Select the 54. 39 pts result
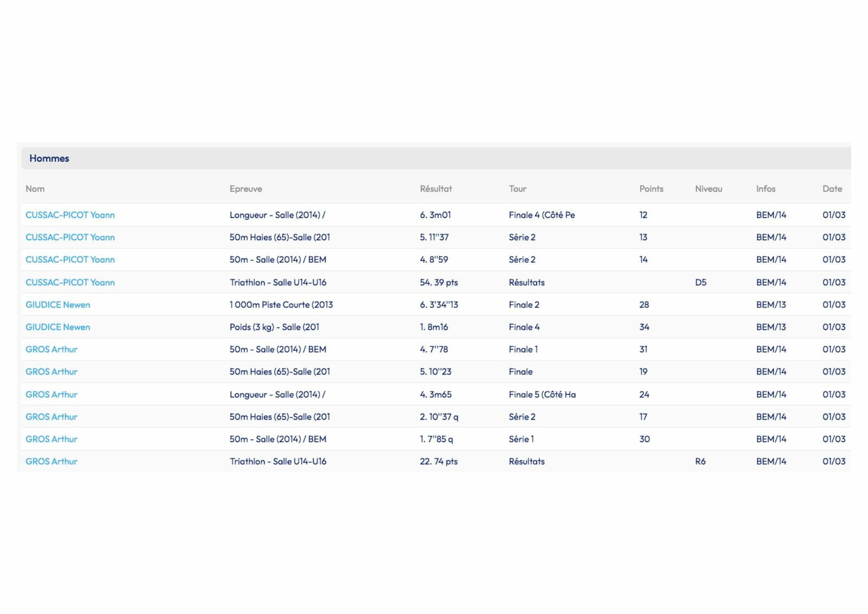The width and height of the screenshot is (868, 614). [438, 282]
